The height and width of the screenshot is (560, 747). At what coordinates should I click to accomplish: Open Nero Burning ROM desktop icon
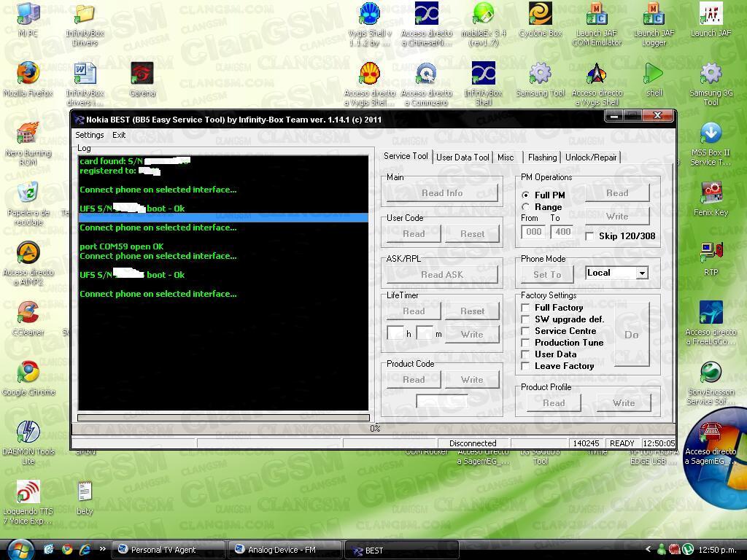tap(28, 143)
